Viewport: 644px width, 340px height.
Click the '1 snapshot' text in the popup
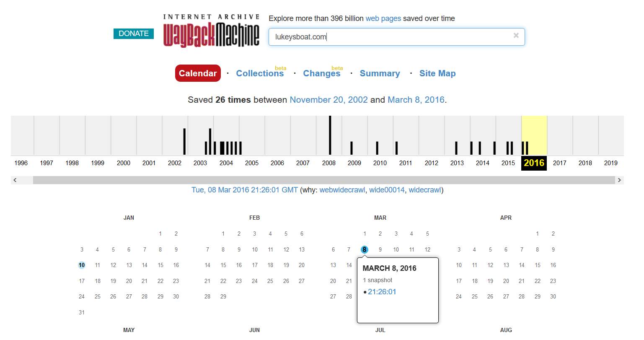click(378, 280)
